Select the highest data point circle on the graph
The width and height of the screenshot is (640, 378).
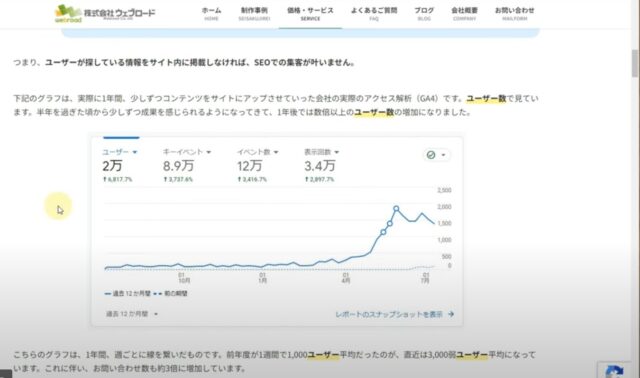point(396,209)
